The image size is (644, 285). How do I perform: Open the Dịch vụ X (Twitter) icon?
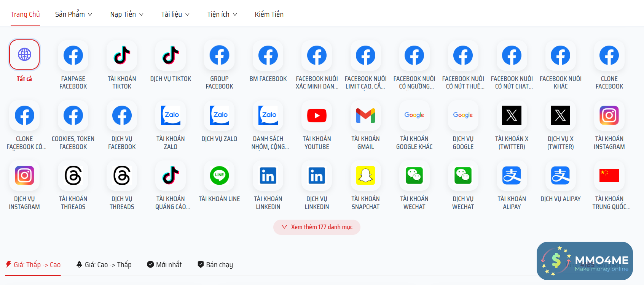pyautogui.click(x=560, y=115)
